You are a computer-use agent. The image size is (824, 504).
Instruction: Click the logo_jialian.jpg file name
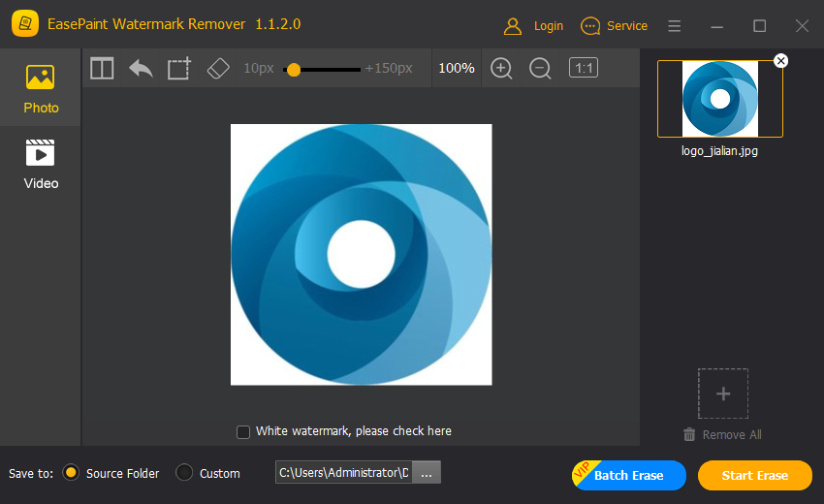tap(719, 151)
